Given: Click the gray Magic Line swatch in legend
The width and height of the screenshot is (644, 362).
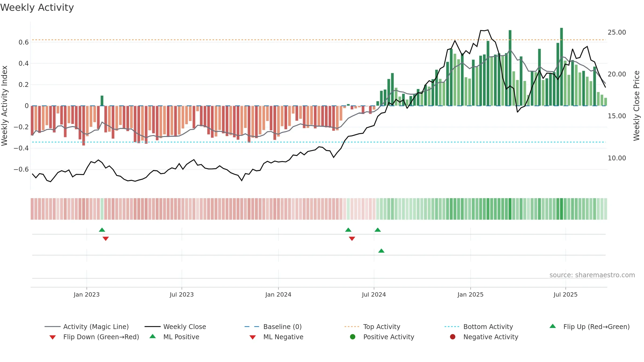Looking at the screenshot, I should (53, 327).
